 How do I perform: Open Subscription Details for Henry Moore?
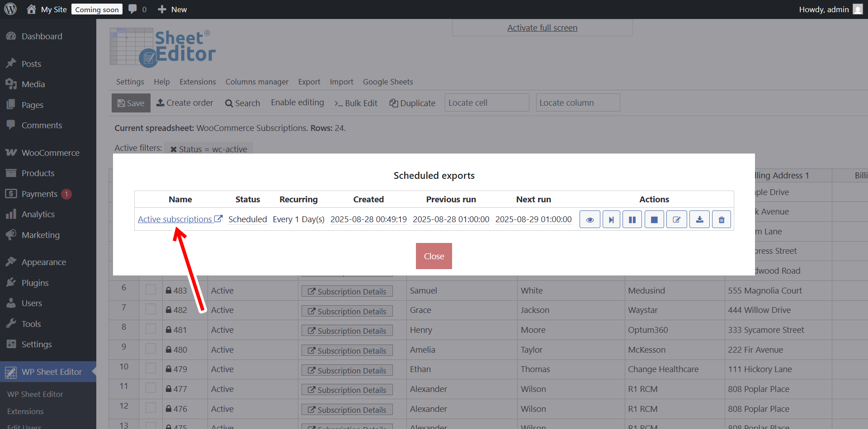pyautogui.click(x=347, y=331)
